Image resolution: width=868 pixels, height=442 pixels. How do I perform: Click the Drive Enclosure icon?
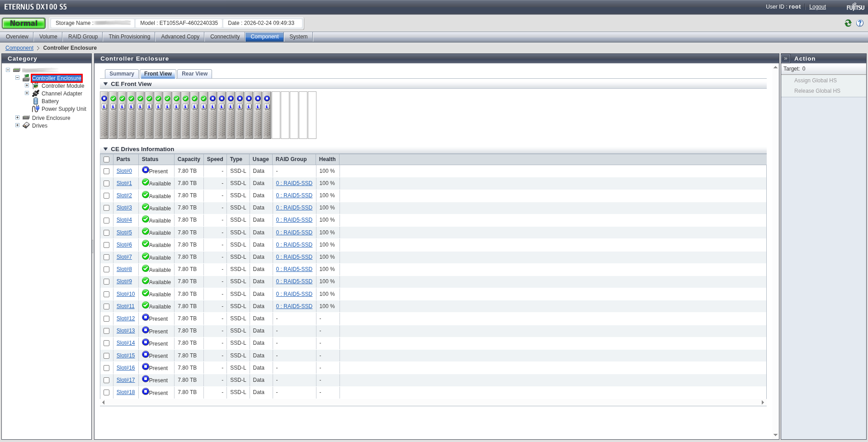26,118
